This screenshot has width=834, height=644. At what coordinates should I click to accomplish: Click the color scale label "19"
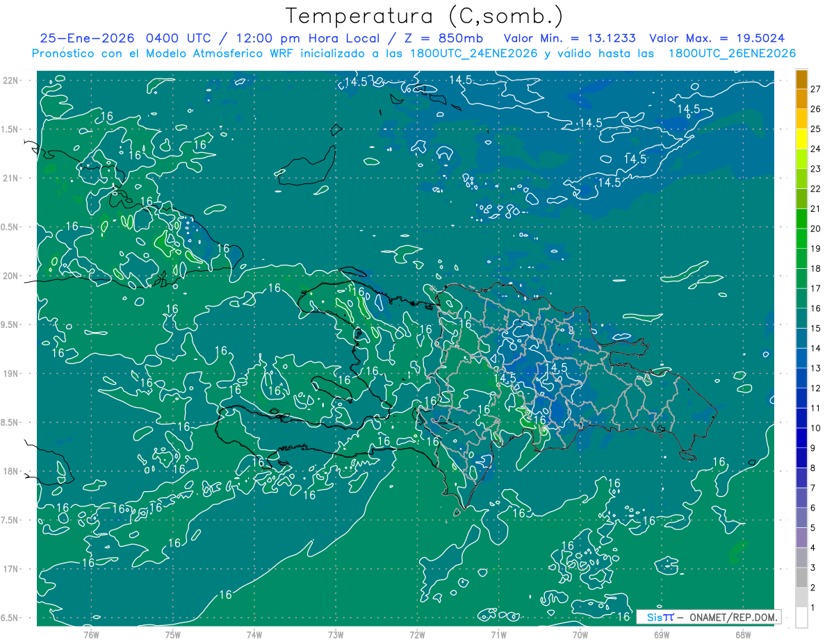[815, 249]
